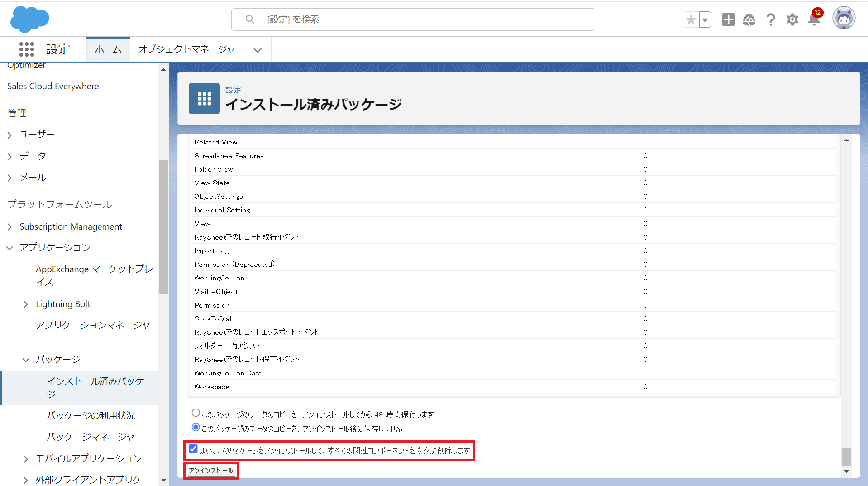Collapse the パッケージ node

[26, 360]
